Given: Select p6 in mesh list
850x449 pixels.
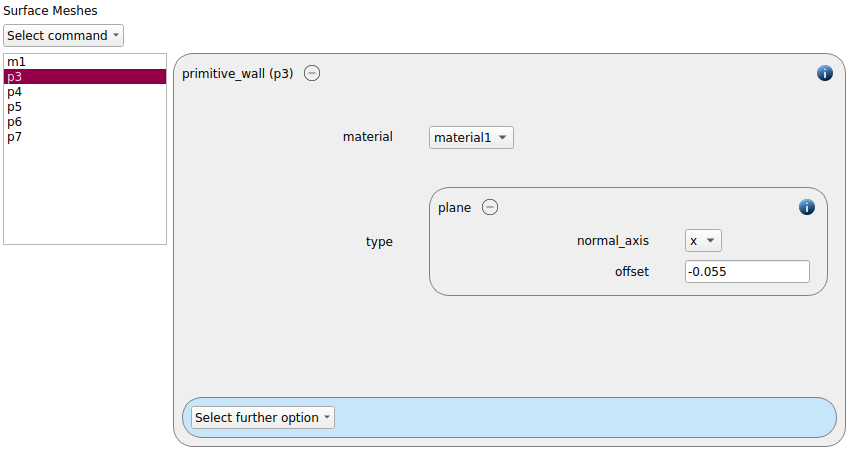Looking at the screenshot, I should point(85,122).
